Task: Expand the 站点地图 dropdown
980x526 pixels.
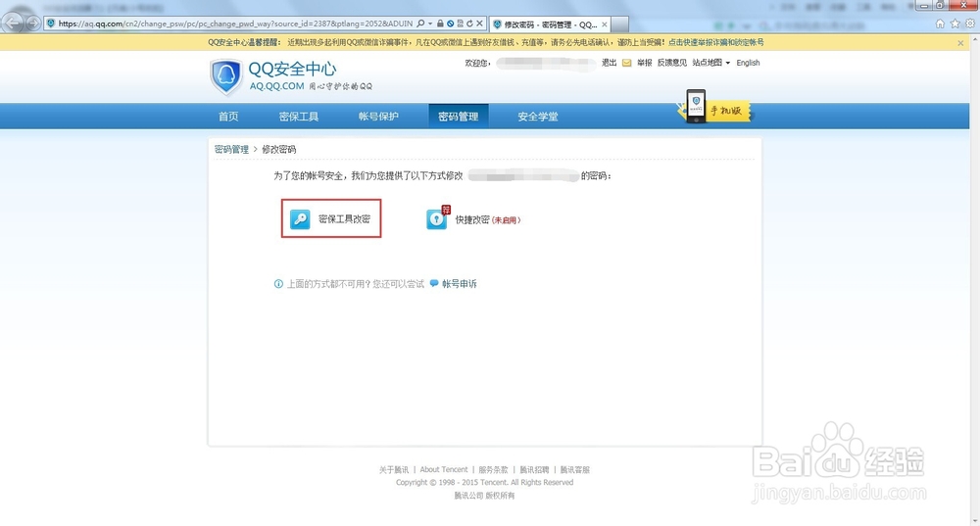Action: 711,63
